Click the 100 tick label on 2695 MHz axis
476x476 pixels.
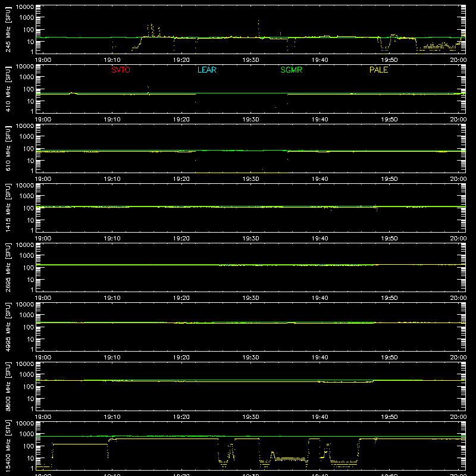pyautogui.click(x=29, y=268)
